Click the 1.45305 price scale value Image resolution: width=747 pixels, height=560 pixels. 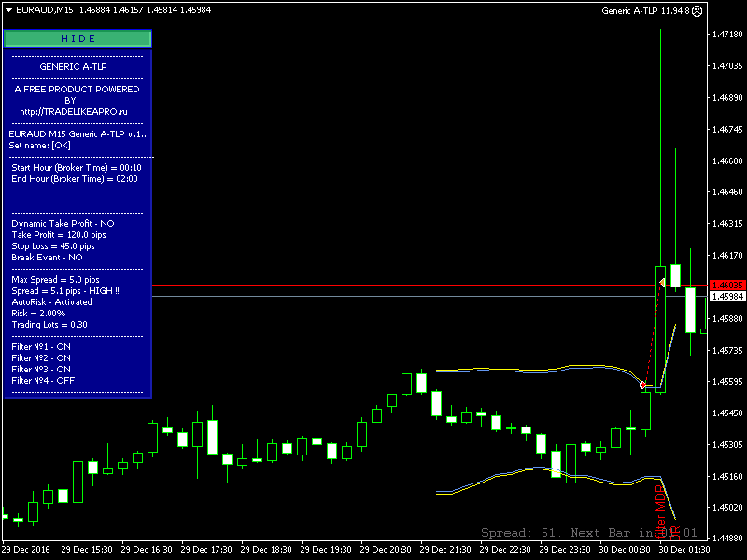point(727,445)
